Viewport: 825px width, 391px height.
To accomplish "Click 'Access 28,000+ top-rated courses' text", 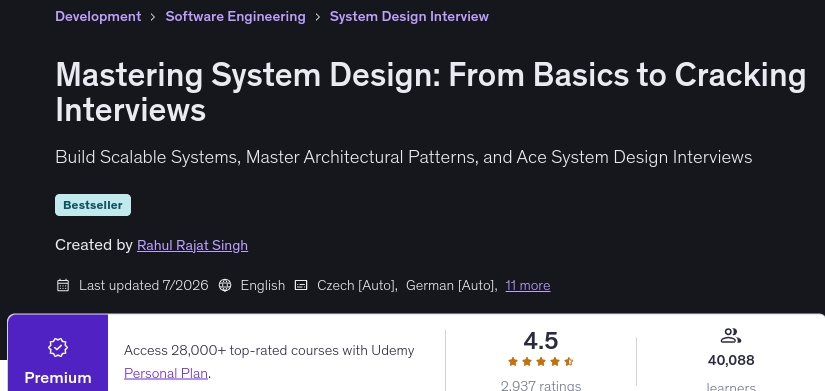I will tap(269, 350).
